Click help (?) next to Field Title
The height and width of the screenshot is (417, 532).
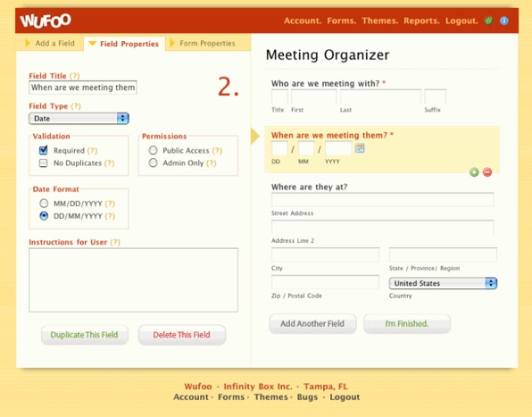coord(75,76)
